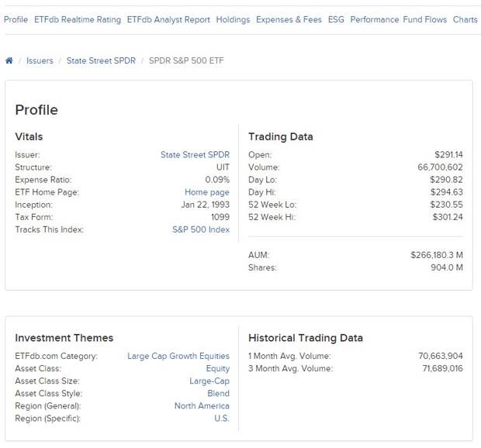Viewport: 481px width, 448px height.
Task: Click the 3 Month Avg. Volume value 71,689,016
Action: point(443,368)
